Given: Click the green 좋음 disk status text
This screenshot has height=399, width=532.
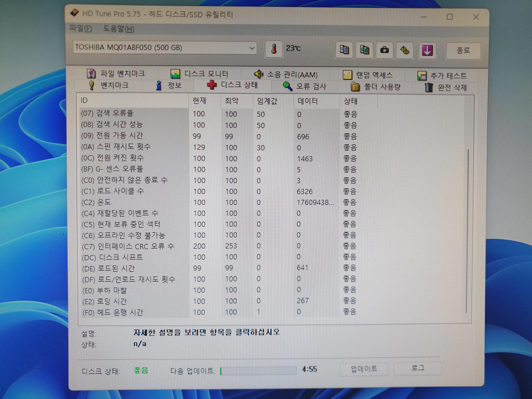Looking at the screenshot, I should coord(141,370).
